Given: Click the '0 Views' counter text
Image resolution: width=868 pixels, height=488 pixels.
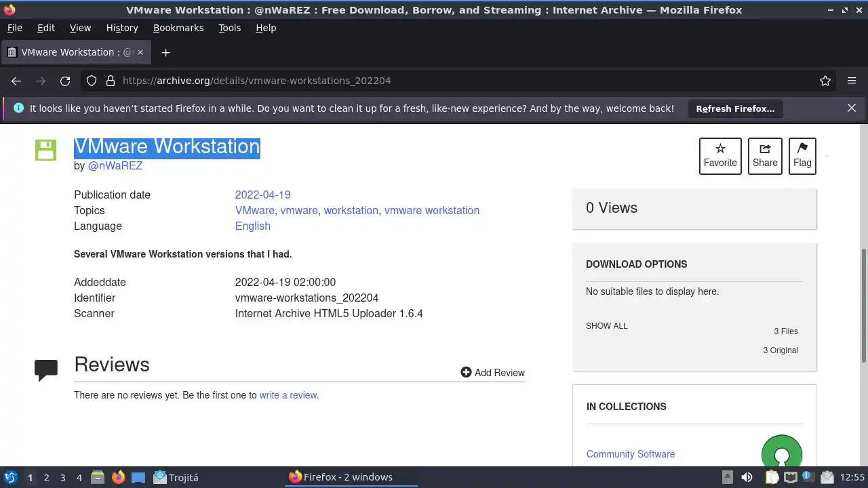Looking at the screenshot, I should pyautogui.click(x=612, y=208).
